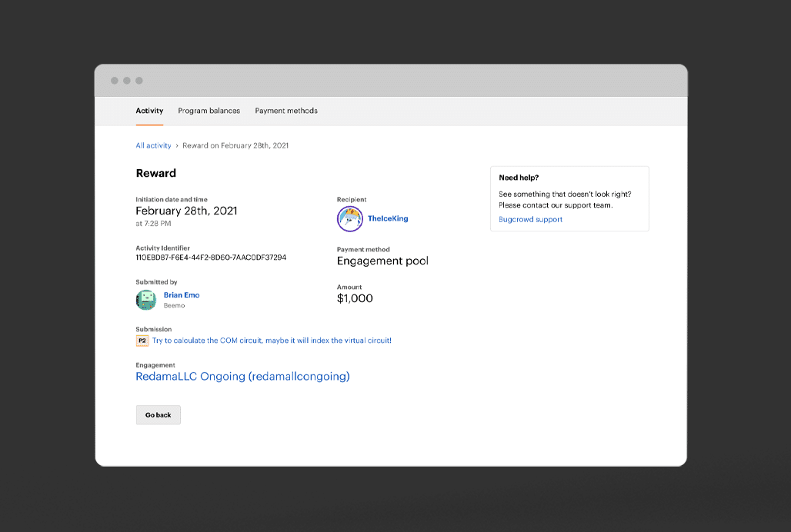Open the RedamaLLC Ongoing engagement link
Screen dimensions: 791x532
(242, 377)
